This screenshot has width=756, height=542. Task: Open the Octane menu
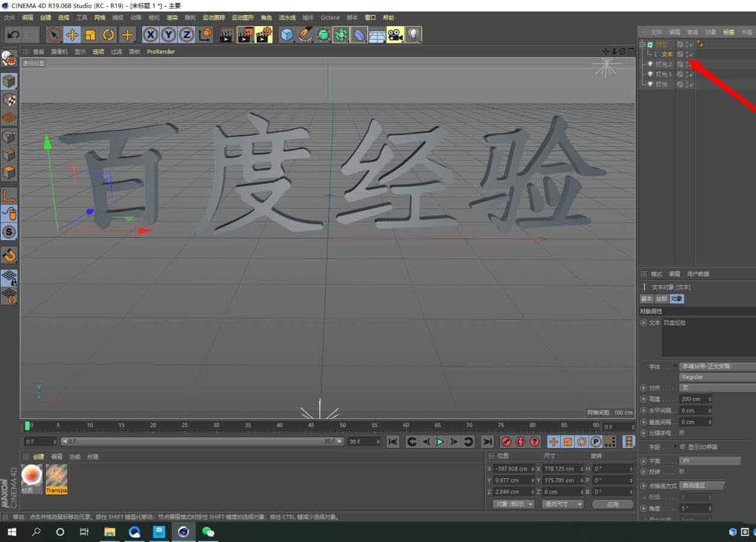point(330,17)
